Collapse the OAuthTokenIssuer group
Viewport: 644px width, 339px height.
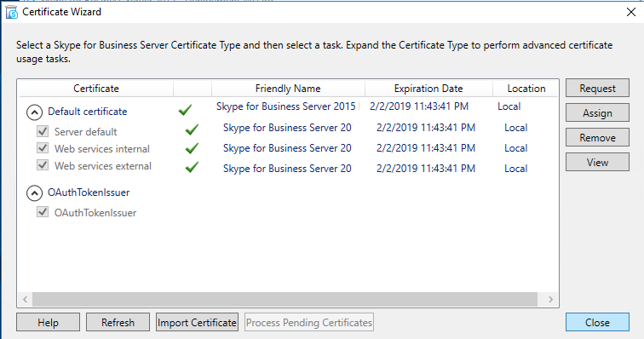pos(34,193)
